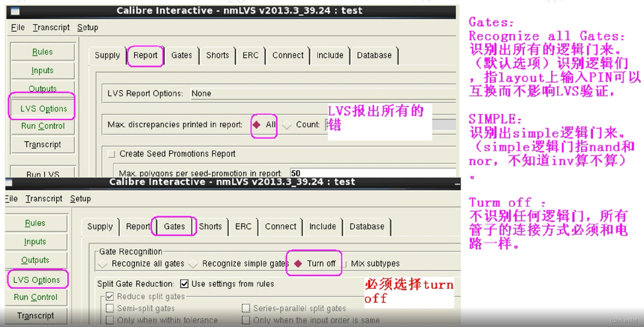644x327 pixels.
Task: Click the Rules button in the lower window sidebar
Action: click(x=35, y=223)
